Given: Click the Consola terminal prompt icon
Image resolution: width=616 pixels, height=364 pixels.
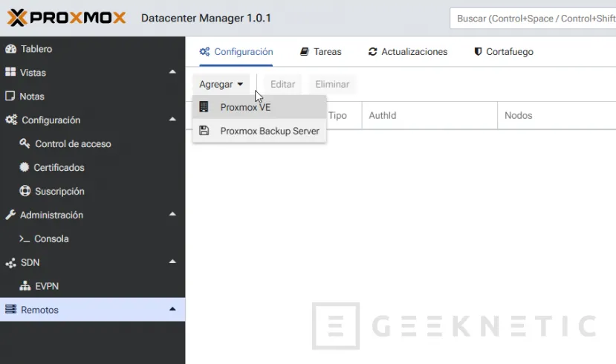Looking at the screenshot, I should (25, 238).
